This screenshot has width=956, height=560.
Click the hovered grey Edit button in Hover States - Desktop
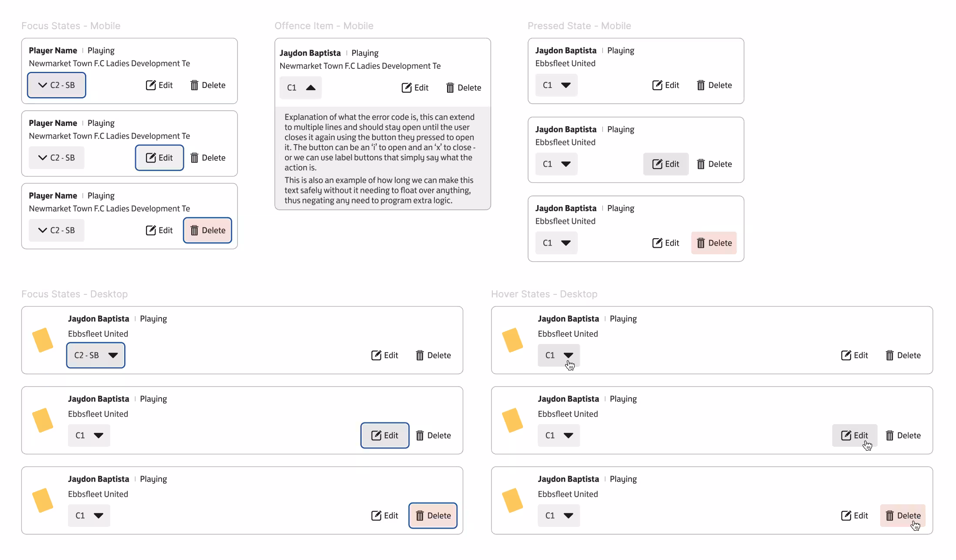coord(854,435)
